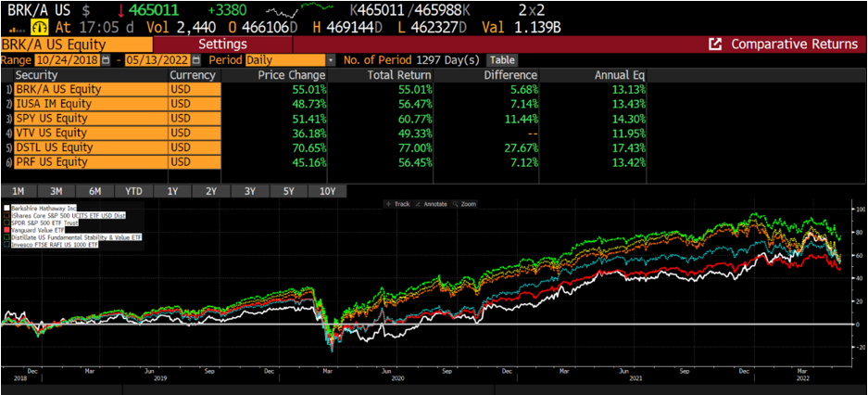Click BRK/A difference value 5.68%
Screen dimensions: 868x395
[525, 89]
